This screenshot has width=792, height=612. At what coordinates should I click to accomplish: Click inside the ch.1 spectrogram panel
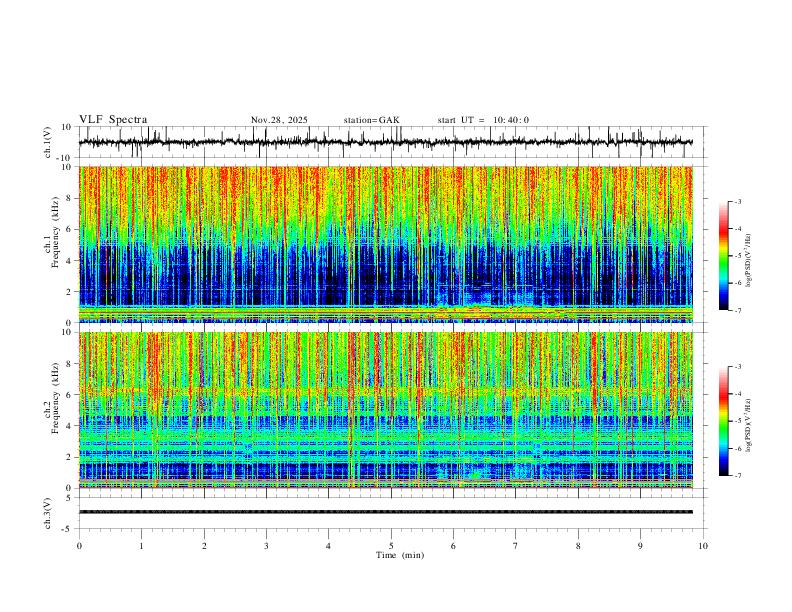(x=385, y=244)
